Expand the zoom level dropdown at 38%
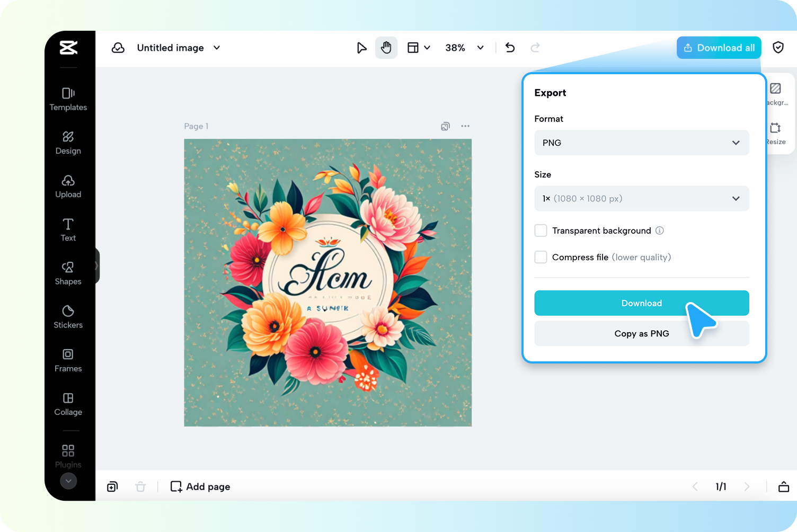Viewport: 797px width, 532px height. pyautogui.click(x=464, y=47)
